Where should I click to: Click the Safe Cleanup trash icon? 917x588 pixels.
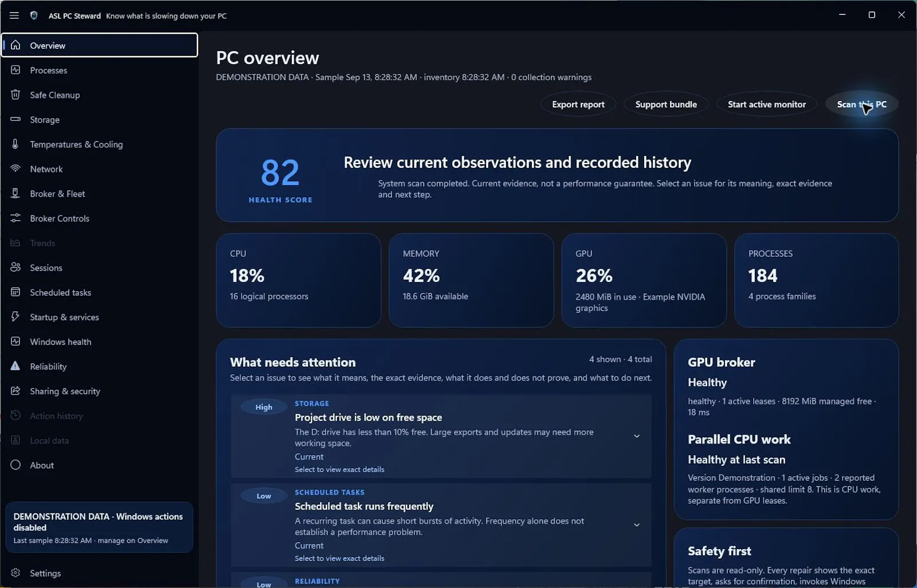(x=15, y=95)
